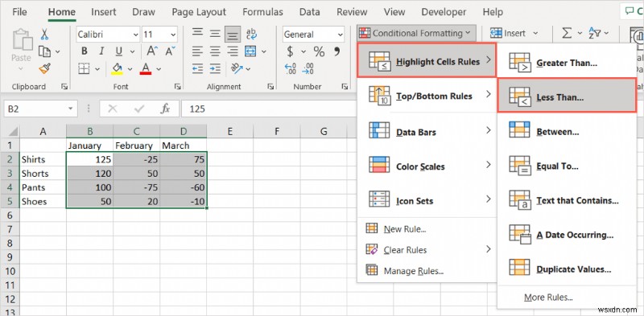This screenshot has width=644, height=316.
Task: Switch to the Formulas tab
Action: (262, 12)
